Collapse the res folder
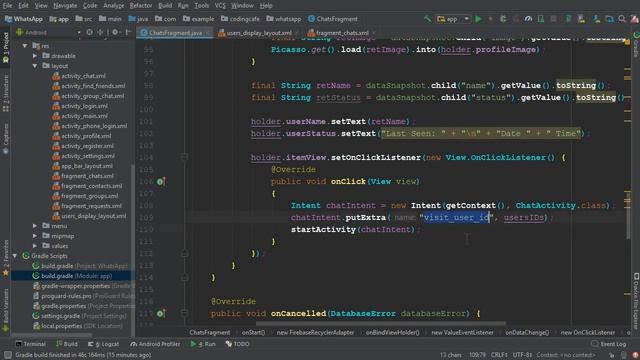The height and width of the screenshot is (360, 640). point(25,46)
